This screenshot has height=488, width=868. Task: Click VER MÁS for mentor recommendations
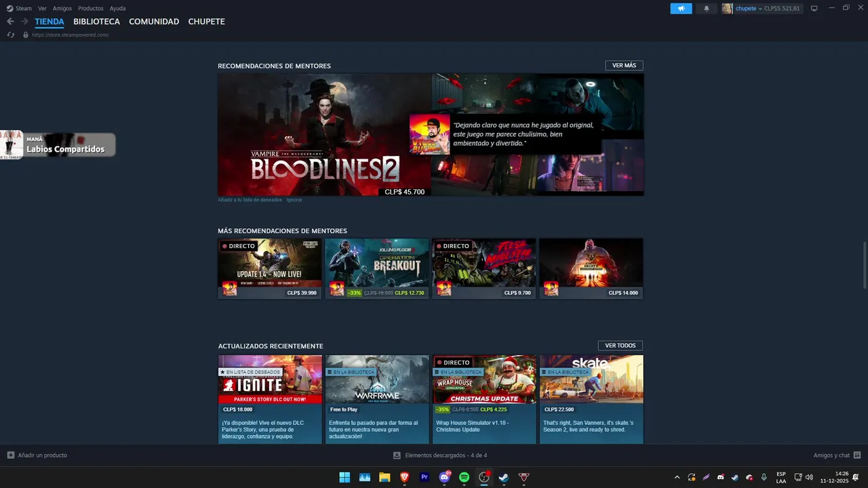pos(624,66)
